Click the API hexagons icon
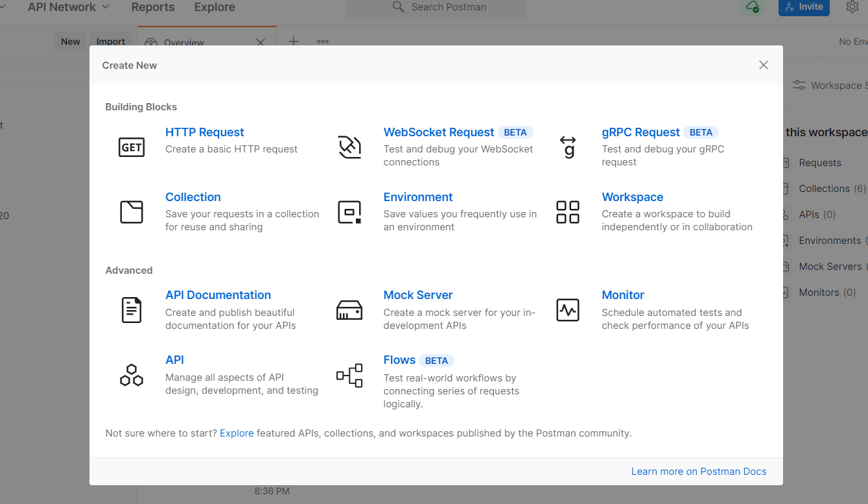The image size is (868, 504). click(132, 375)
